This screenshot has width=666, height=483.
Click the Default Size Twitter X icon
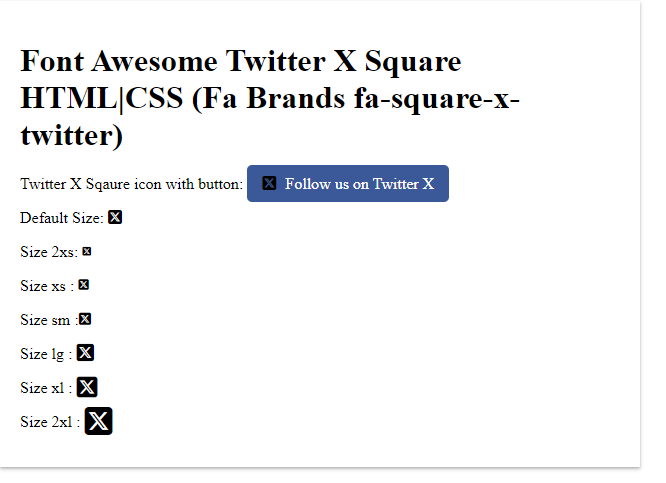click(115, 217)
